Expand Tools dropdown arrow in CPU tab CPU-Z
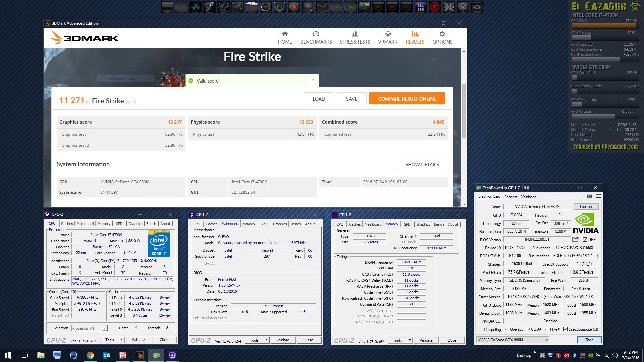This screenshot has height=362, width=644. (x=122, y=340)
